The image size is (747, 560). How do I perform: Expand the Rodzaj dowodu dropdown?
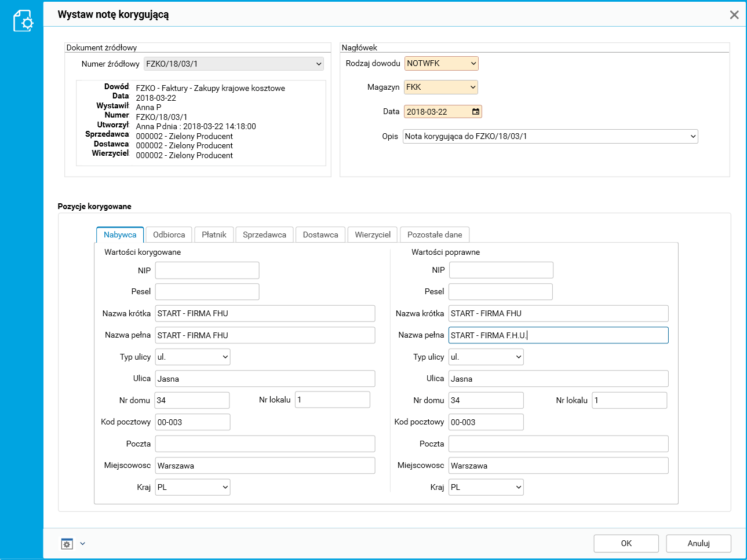[473, 63]
